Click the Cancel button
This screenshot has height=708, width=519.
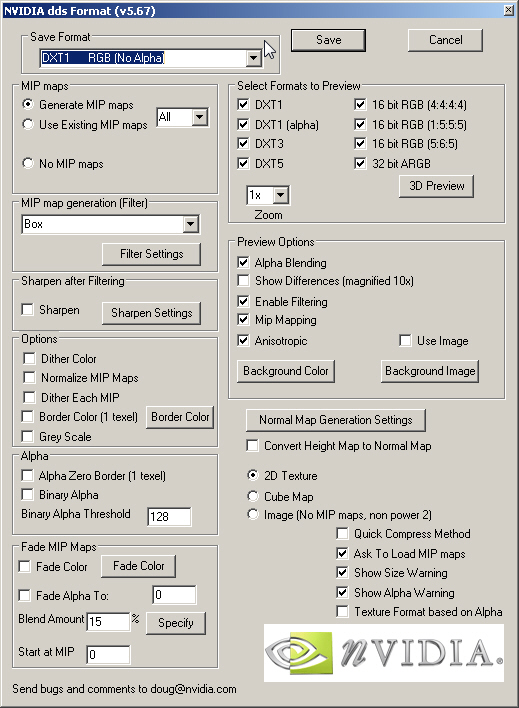445,40
